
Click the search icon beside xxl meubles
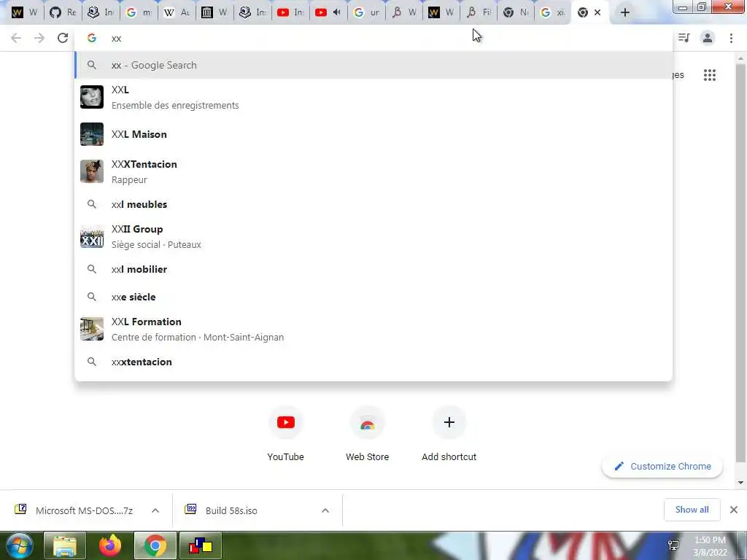point(91,204)
